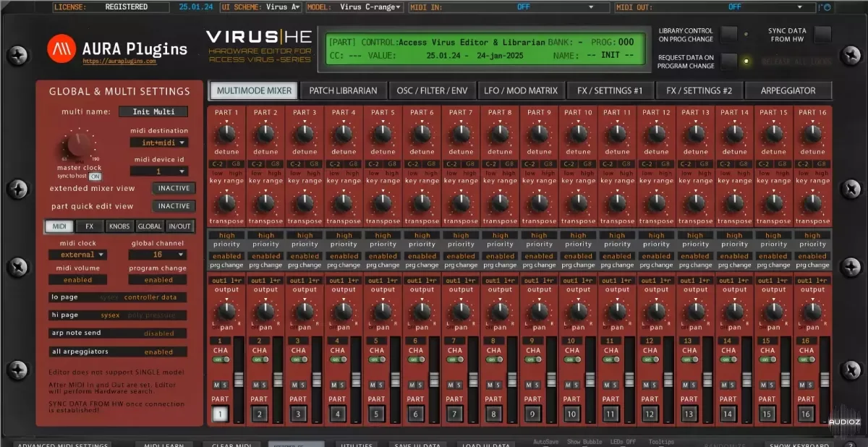Select Part 14 button in mixer
868x447 pixels.
click(728, 414)
